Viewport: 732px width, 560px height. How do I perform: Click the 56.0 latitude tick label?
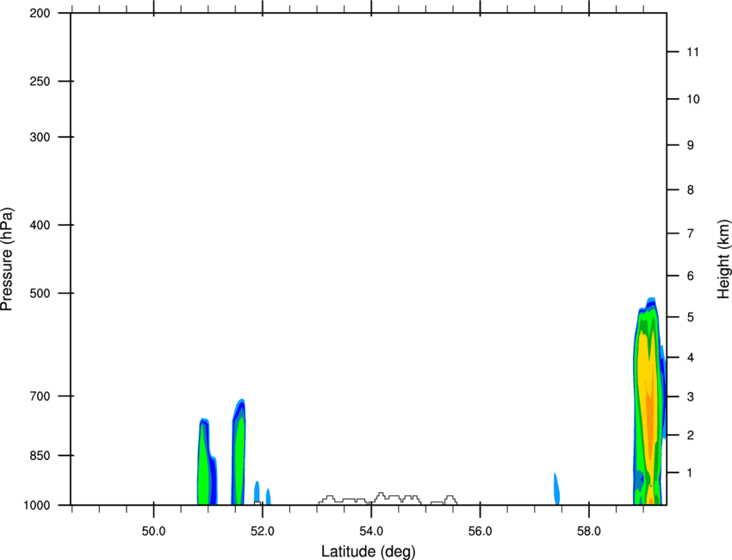480,532
